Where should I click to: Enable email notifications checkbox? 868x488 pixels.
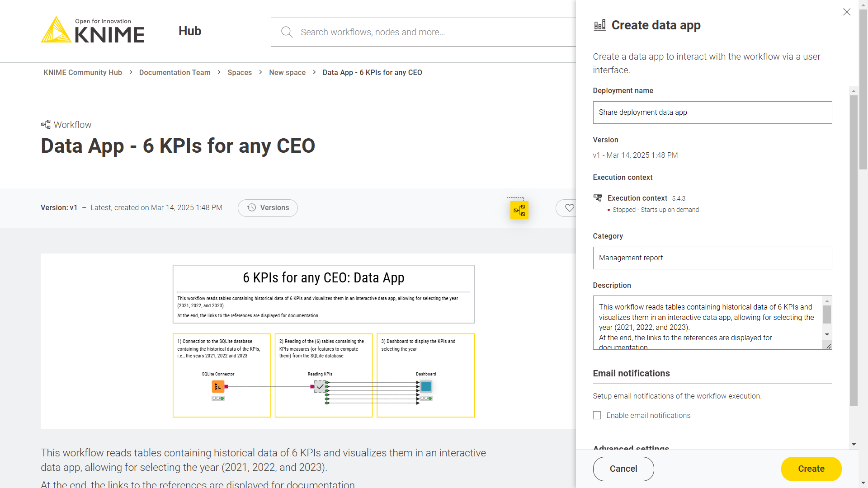click(x=597, y=415)
